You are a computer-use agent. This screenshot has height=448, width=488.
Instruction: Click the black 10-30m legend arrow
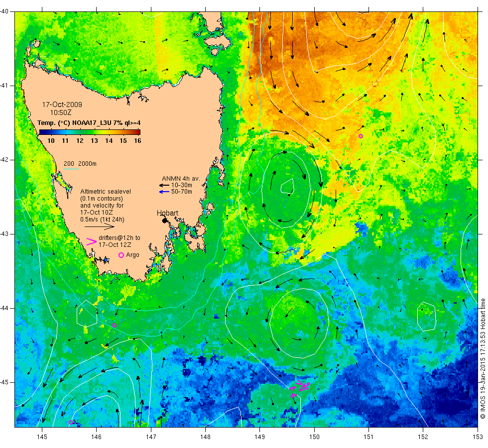coord(164,185)
